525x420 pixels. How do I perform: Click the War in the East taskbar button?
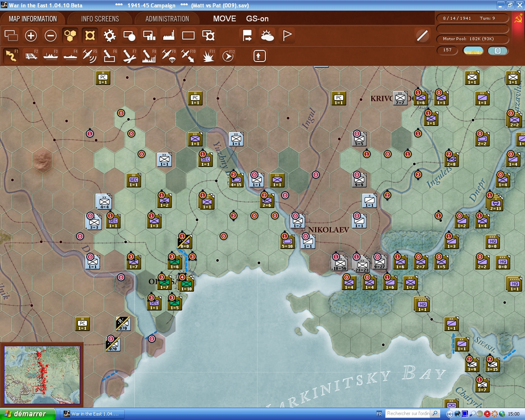click(x=92, y=414)
